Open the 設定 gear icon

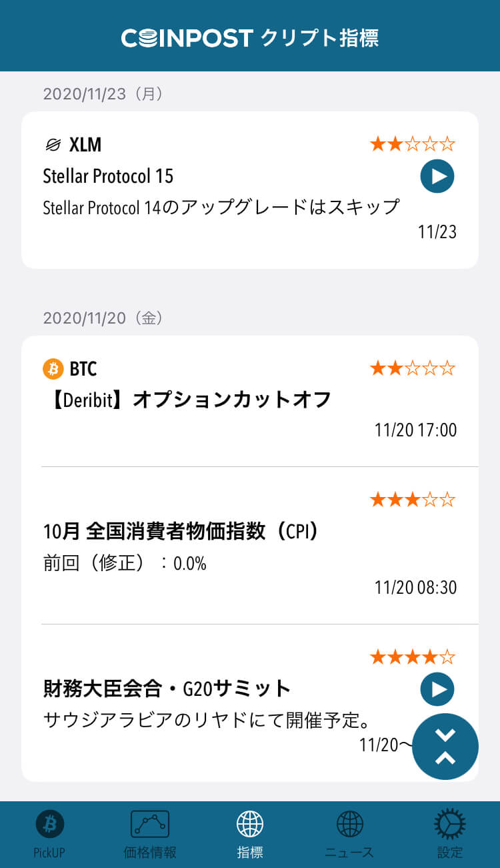pos(450,825)
